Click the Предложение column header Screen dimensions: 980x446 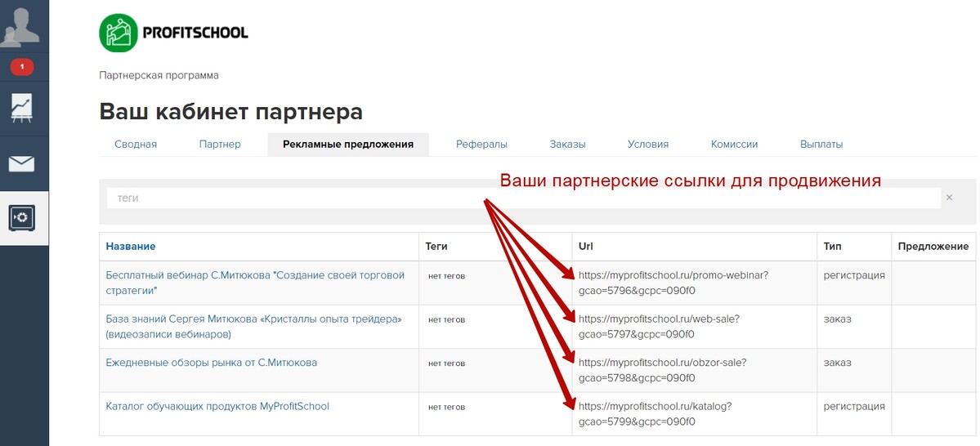[933, 246]
